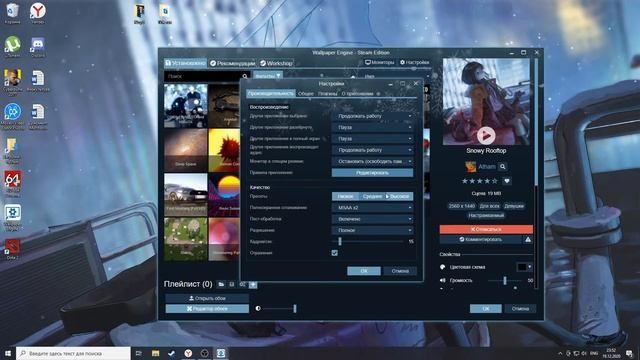This screenshot has width=640, height=360.
Task: Click the Настройки button in the main toolbar
Action: [414, 62]
